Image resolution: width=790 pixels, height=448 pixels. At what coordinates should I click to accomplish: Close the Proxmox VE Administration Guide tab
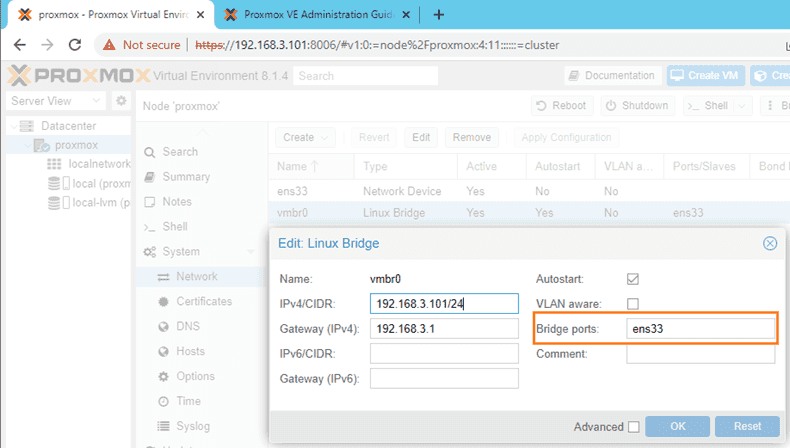click(406, 15)
